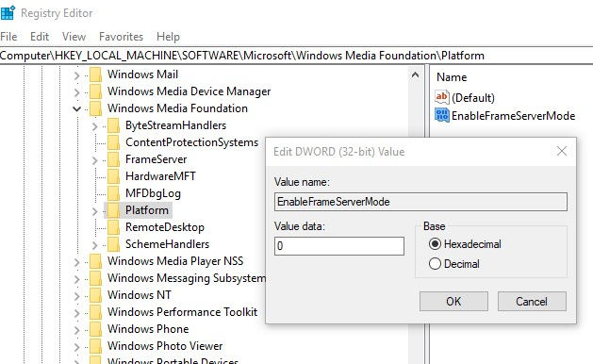The image size is (593, 364).
Task: Select the Windows Phone key label
Action: coord(148,329)
